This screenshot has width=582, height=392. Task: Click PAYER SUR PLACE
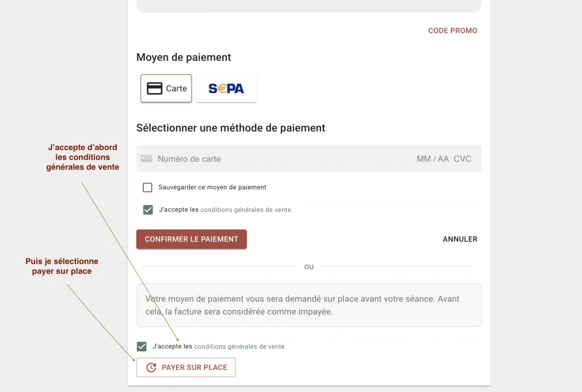[186, 367]
